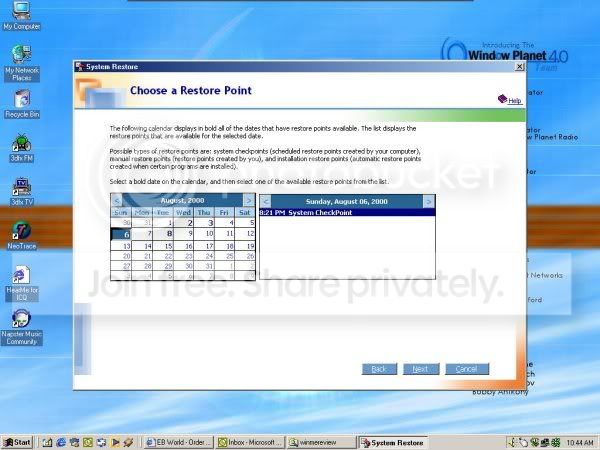Select the Recycle Bin desktop icon
600x450 pixels.
pyautogui.click(x=22, y=104)
